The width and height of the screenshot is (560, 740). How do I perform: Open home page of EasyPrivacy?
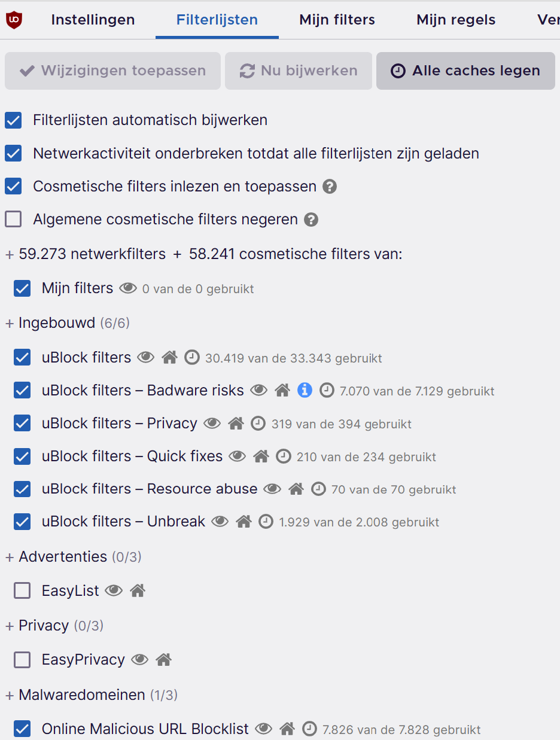pyautogui.click(x=163, y=660)
